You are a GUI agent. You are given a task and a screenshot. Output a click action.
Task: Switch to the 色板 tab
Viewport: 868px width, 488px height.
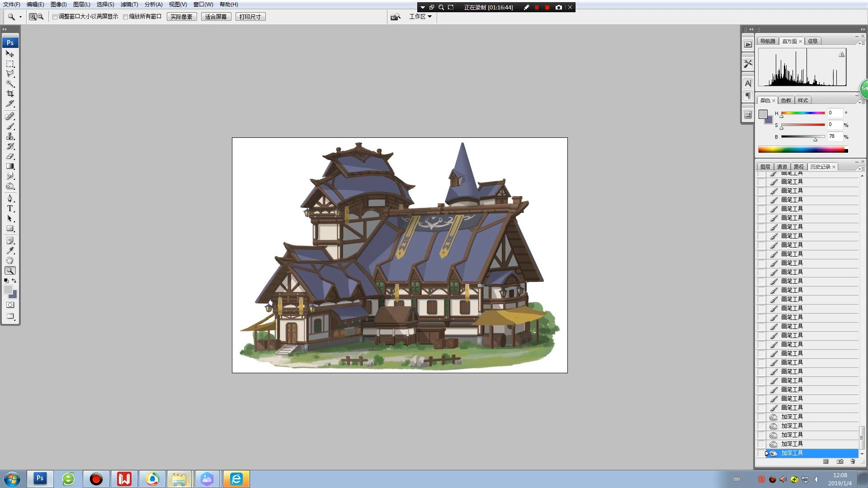786,100
